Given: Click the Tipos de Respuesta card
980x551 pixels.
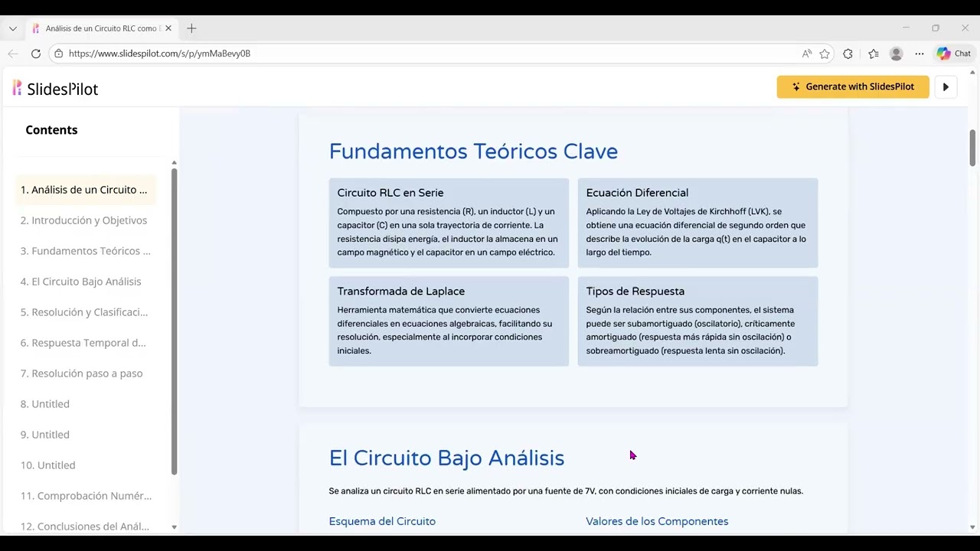Looking at the screenshot, I should pyautogui.click(x=697, y=321).
